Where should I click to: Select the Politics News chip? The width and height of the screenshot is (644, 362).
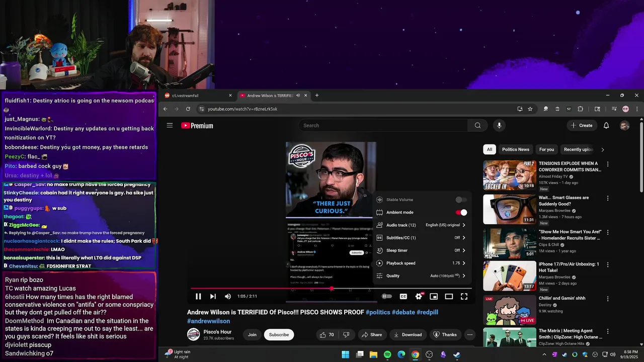516,149
